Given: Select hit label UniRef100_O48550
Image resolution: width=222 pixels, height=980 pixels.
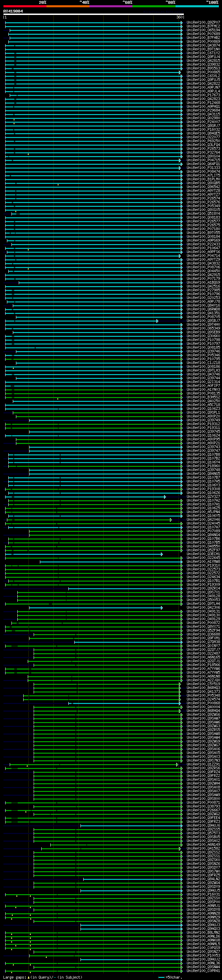Looking at the screenshot, I should coord(203,546).
